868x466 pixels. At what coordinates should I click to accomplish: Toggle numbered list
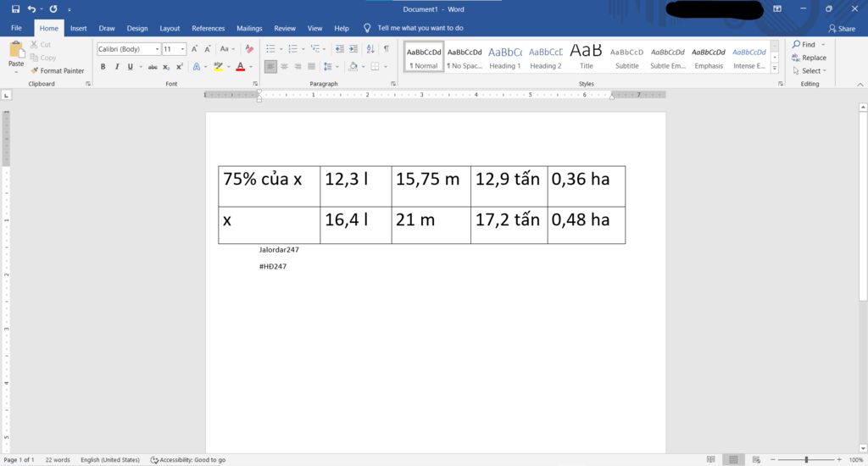click(292, 48)
